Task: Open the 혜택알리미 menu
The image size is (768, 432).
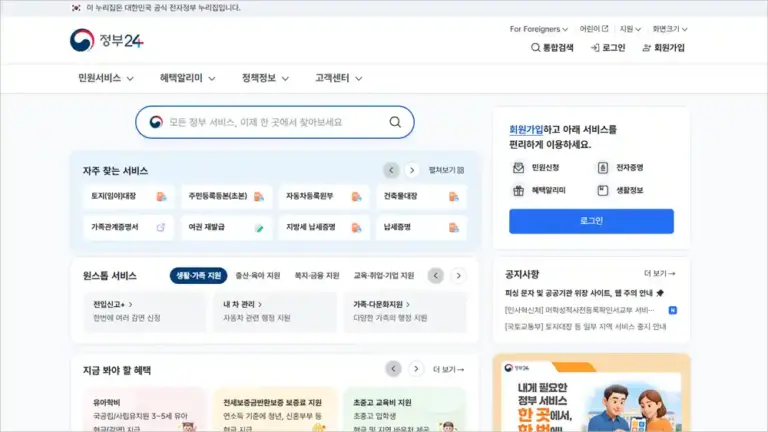Action: [x=188, y=78]
